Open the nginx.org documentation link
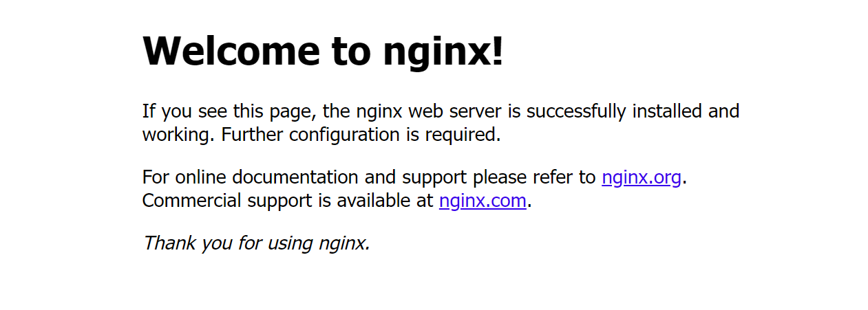The width and height of the screenshot is (868, 310). [x=642, y=177]
